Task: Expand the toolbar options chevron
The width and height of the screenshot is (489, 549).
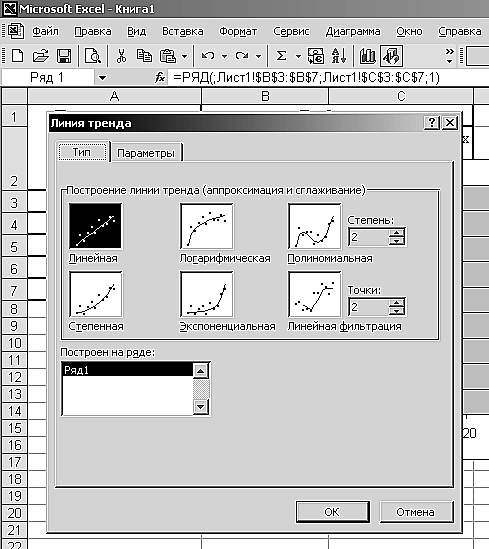Action: (449, 56)
